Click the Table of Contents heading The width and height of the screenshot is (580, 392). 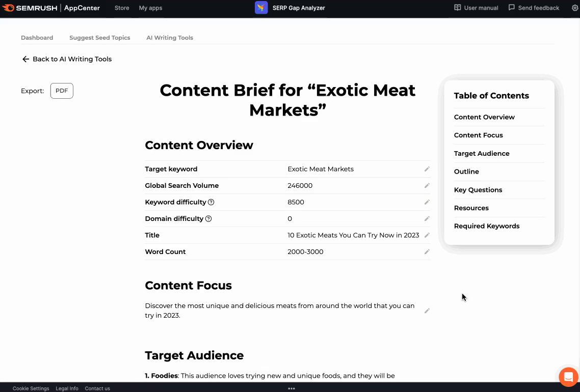coord(491,96)
